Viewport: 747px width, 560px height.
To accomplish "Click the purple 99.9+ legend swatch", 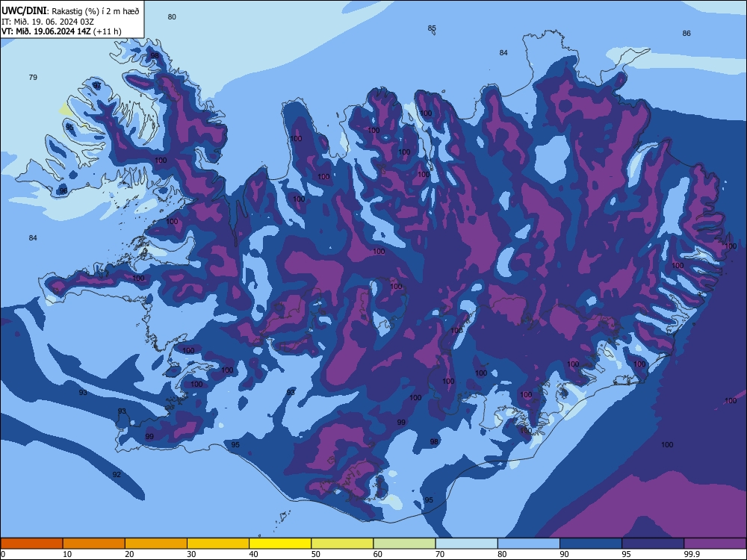I will 715,544.
